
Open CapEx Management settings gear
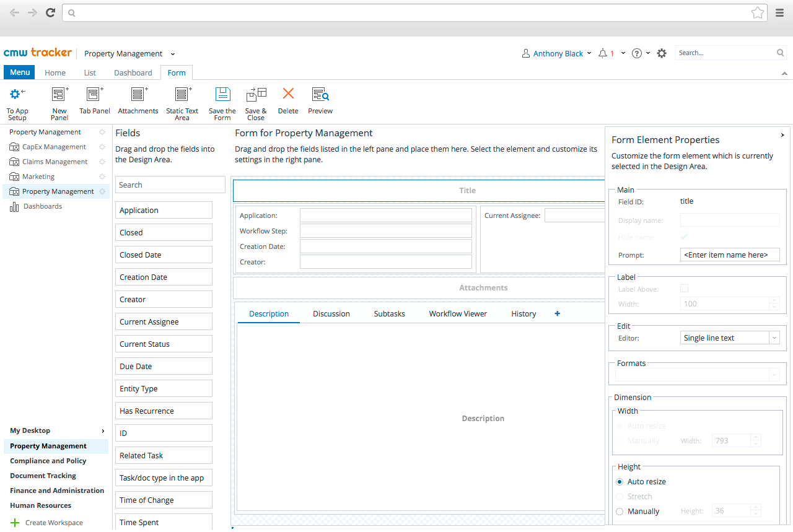(102, 147)
